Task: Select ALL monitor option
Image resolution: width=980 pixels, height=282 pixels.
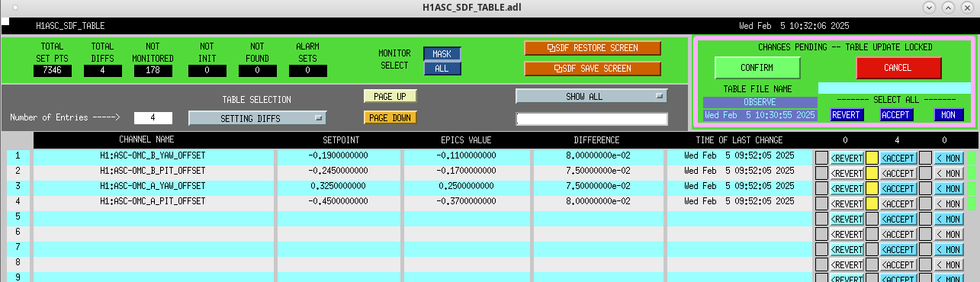Action: 442,69
